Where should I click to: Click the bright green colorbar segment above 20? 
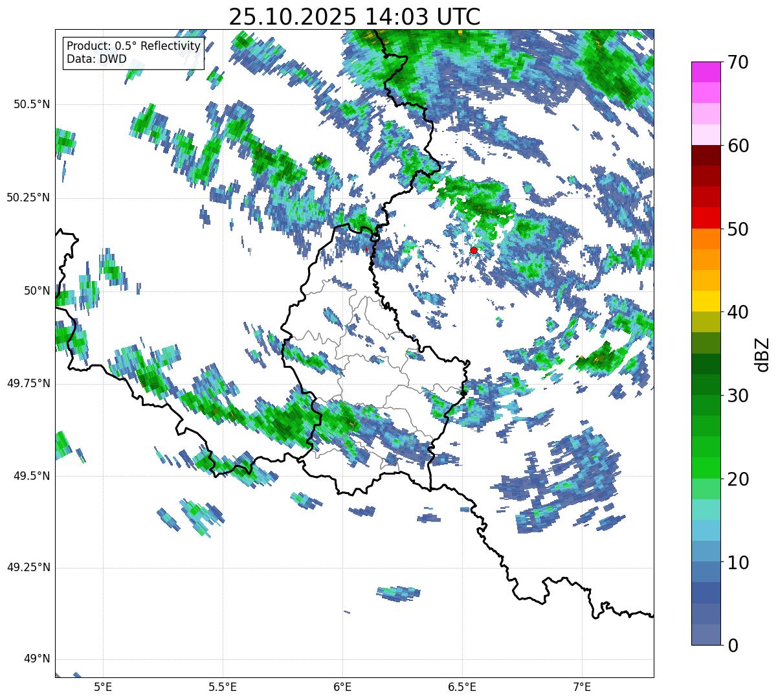(x=706, y=468)
